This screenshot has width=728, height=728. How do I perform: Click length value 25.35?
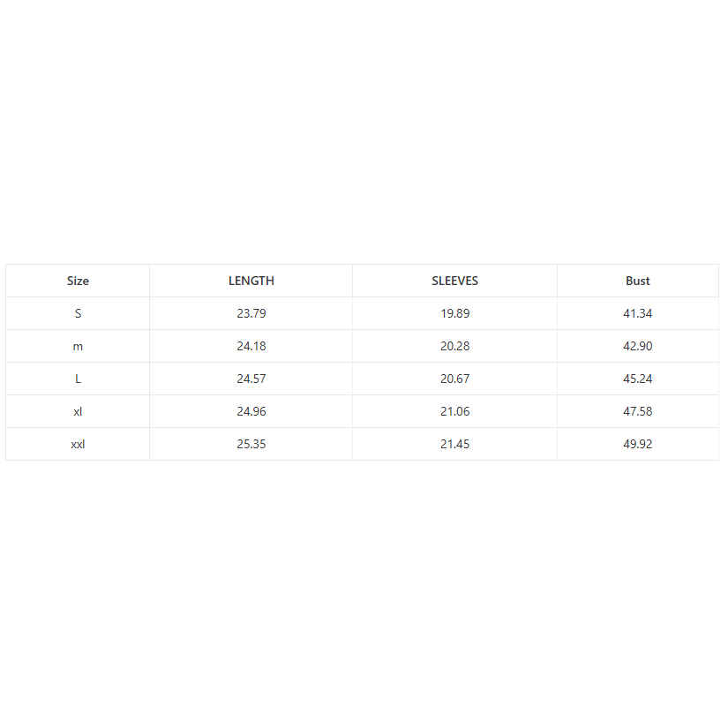click(x=251, y=444)
